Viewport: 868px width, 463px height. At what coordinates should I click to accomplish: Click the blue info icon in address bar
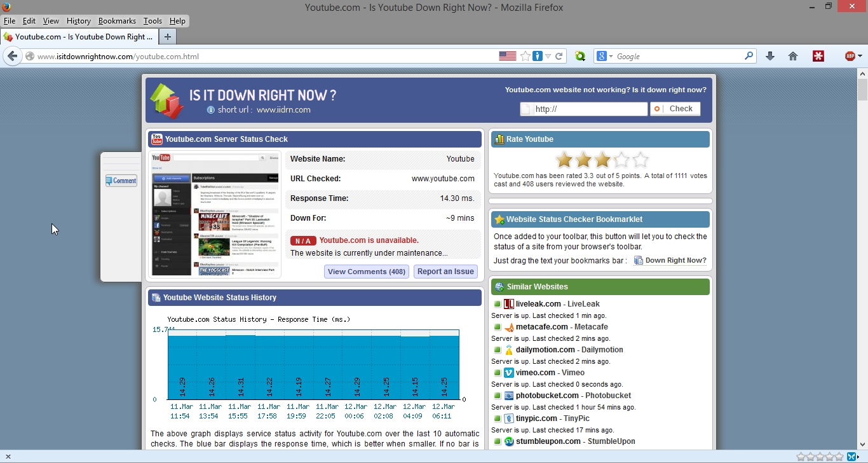click(x=538, y=56)
